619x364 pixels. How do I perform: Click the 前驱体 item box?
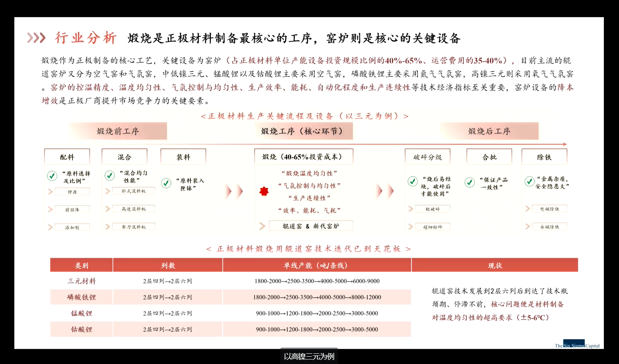coord(72,209)
